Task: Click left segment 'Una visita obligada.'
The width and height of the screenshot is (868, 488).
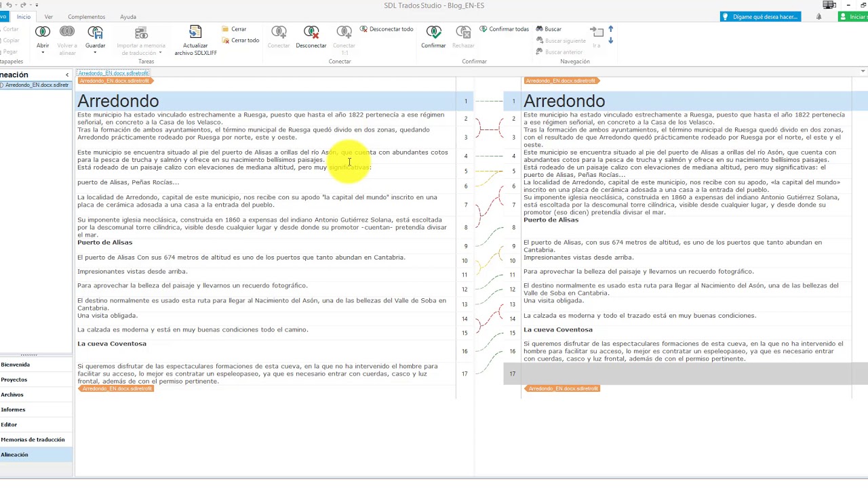Action: (107, 315)
